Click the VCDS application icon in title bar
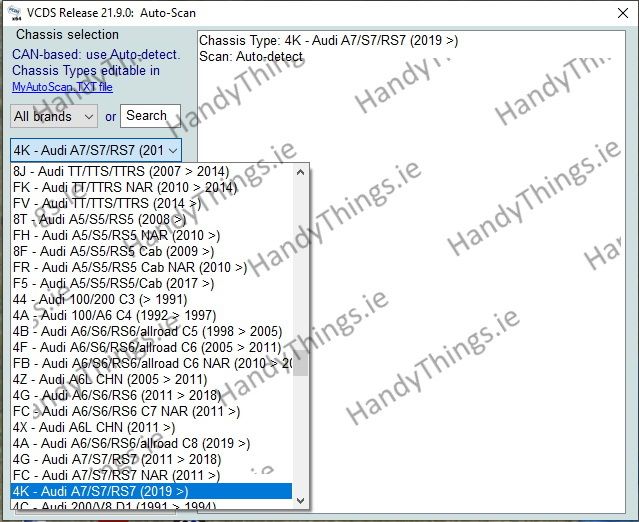Screen dimensions: 639x522 tap(15, 13)
